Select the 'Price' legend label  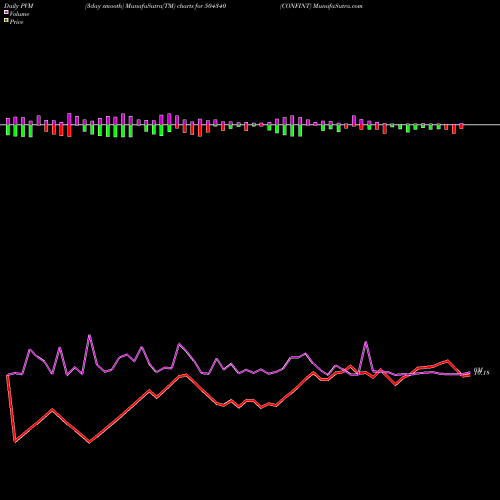tap(17, 22)
